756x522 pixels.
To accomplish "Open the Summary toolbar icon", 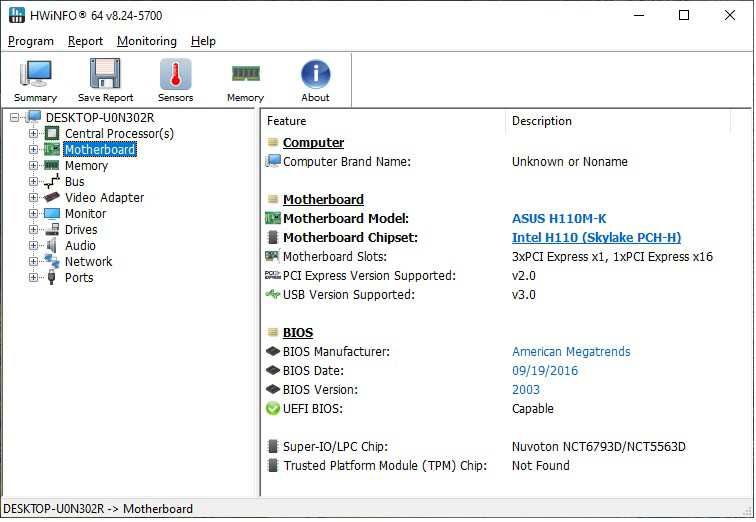I will [x=35, y=74].
